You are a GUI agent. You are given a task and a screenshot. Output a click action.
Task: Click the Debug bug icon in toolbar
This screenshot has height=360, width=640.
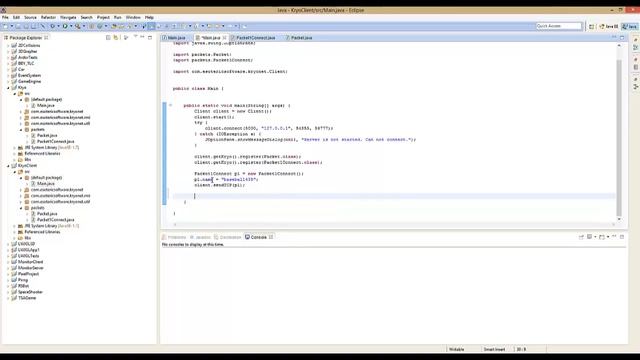point(52,26)
